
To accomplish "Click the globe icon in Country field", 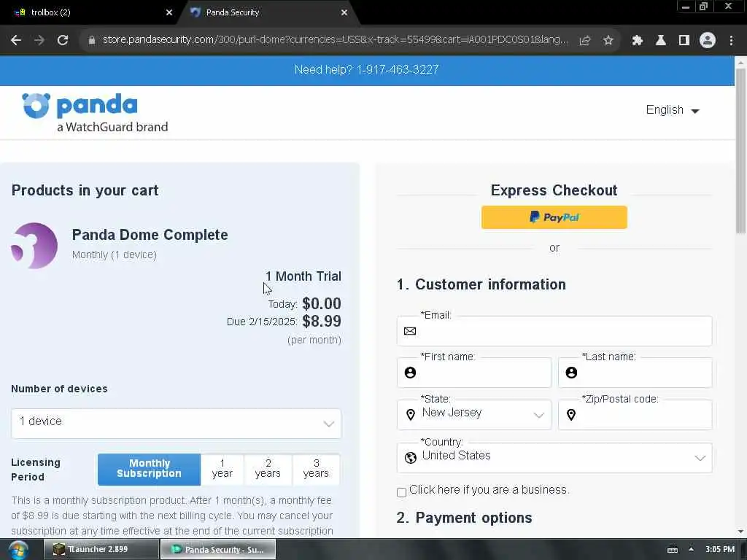I will pyautogui.click(x=410, y=458).
